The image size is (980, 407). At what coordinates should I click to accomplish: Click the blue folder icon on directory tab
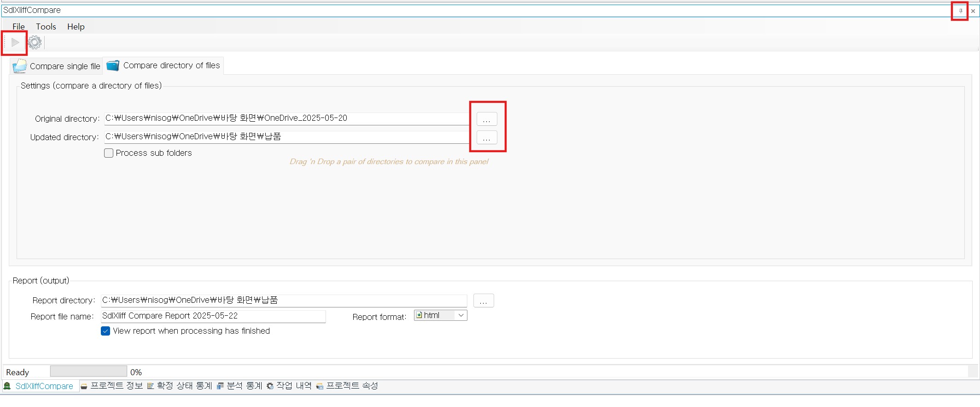coord(113,65)
